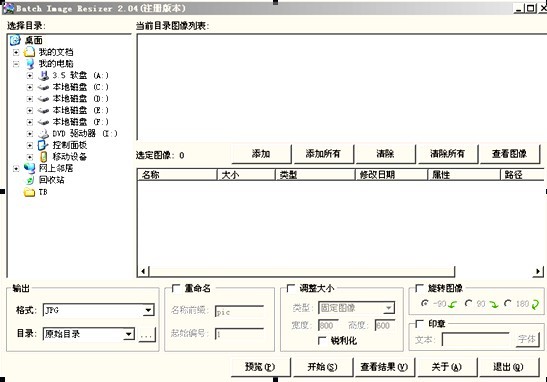Click the 本地磁盘 (C:) drive icon
Screen dimensions: 547x382
[43, 87]
